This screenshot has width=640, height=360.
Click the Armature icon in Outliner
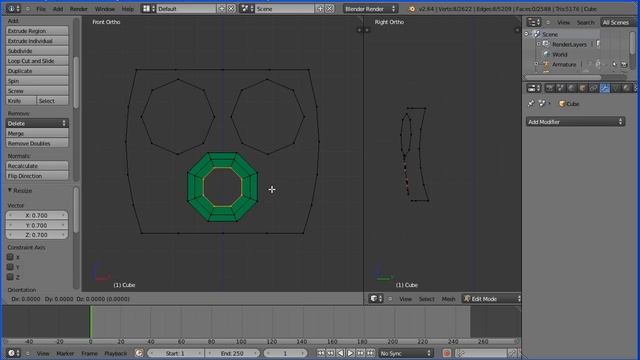[x=546, y=64]
